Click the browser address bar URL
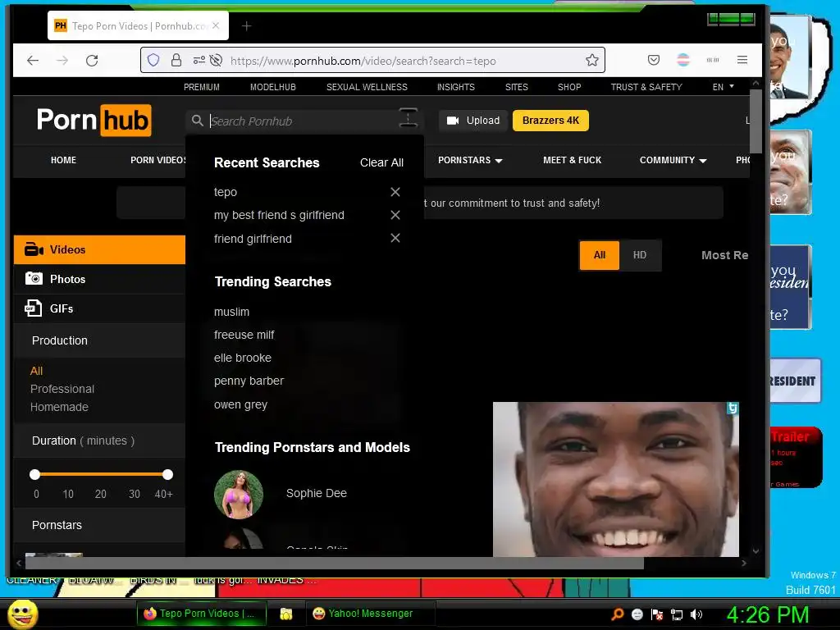This screenshot has height=630, width=840. [x=363, y=61]
